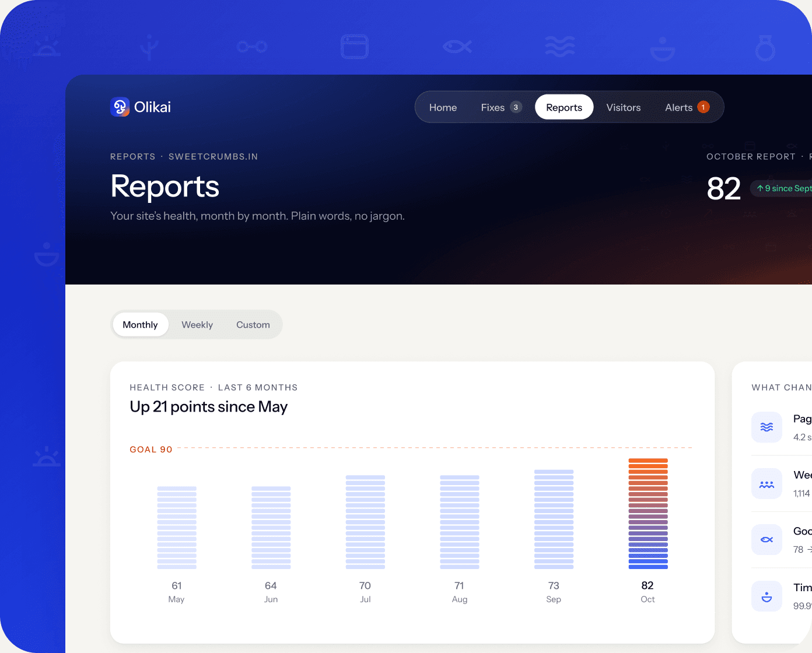Select the highlighted Oct bar
The image size is (812, 653).
coord(648,514)
